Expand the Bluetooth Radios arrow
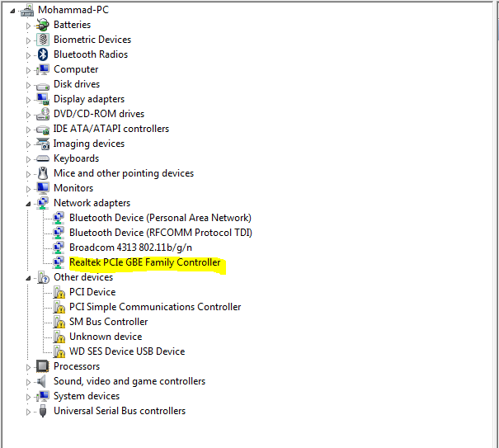The width and height of the screenshot is (499, 448). (28, 55)
